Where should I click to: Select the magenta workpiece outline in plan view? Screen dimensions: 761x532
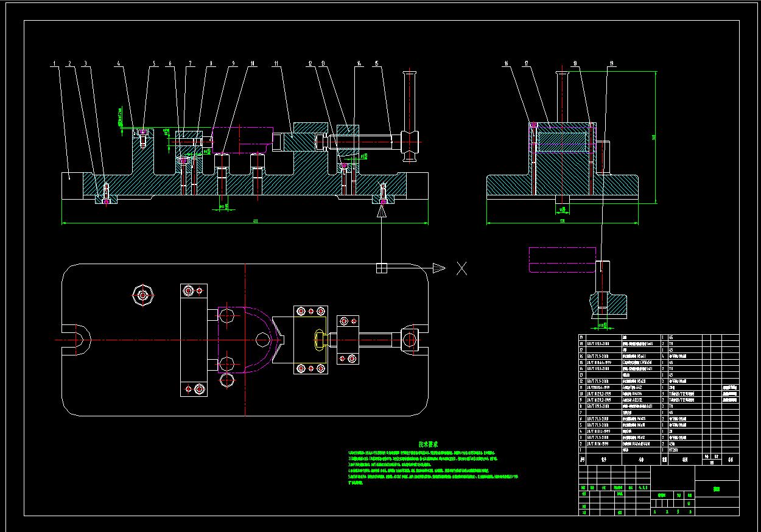tap(249, 340)
